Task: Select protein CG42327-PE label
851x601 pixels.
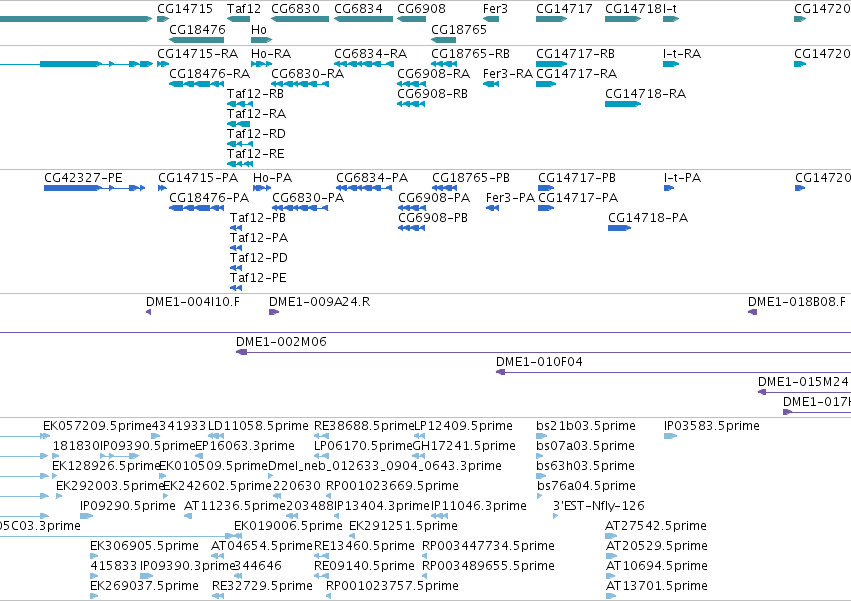Action: [83, 178]
